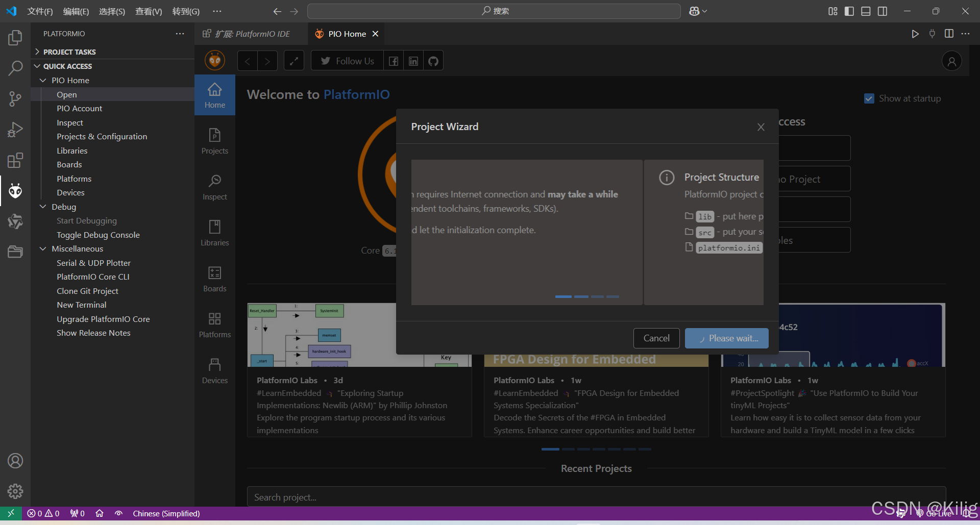
Task: Click the PlatformIO Home status bar icon
Action: pyautogui.click(x=100, y=513)
